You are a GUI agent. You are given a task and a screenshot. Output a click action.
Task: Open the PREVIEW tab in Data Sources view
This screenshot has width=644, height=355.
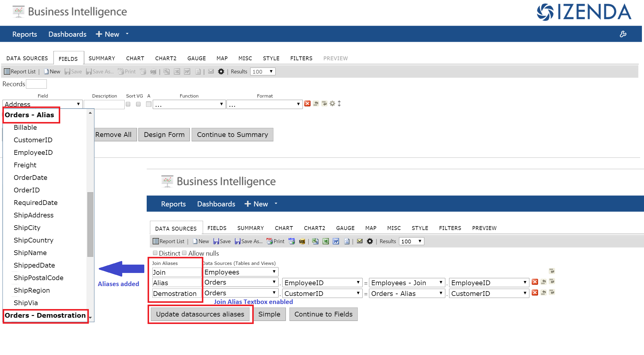tap(484, 228)
